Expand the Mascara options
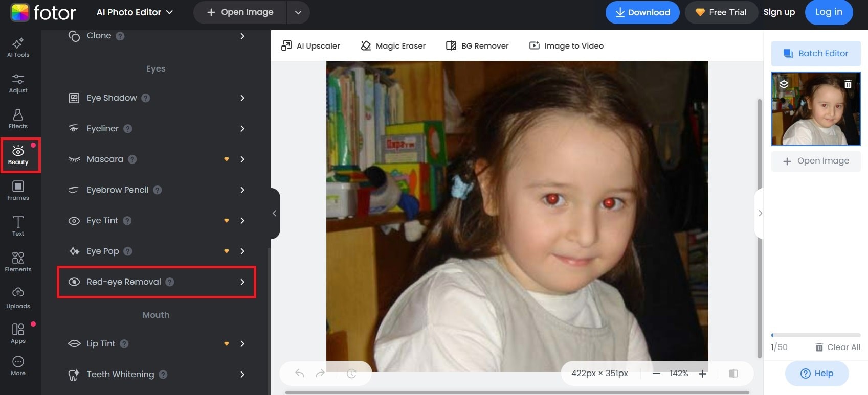Viewport: 868px width, 395px height. (242, 159)
